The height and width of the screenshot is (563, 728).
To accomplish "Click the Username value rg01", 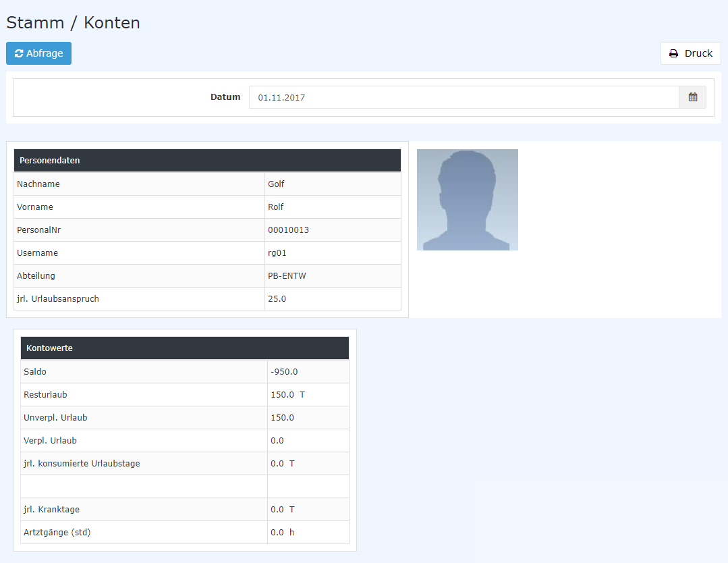I will pyautogui.click(x=278, y=253).
